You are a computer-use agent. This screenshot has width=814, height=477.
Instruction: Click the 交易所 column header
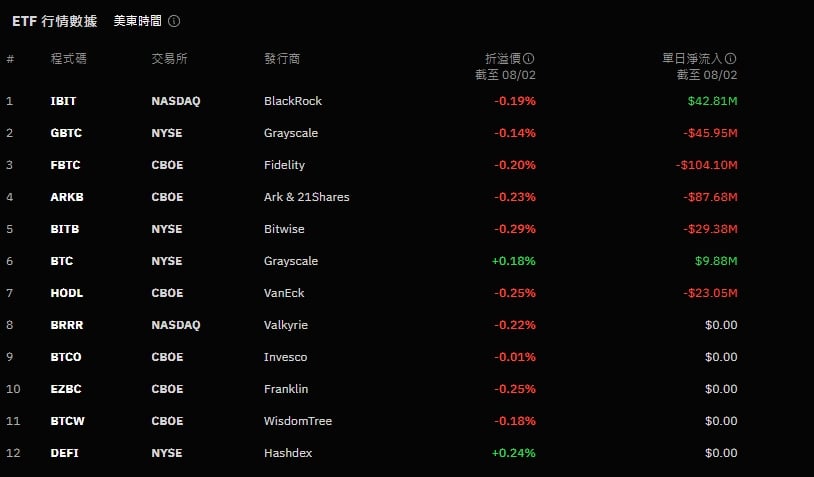coord(169,59)
